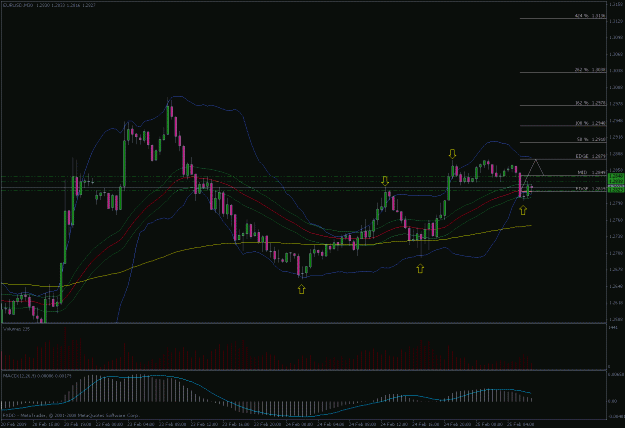Click the 20 Feb 2009 date label
The image size is (625, 428).
click(x=13, y=424)
